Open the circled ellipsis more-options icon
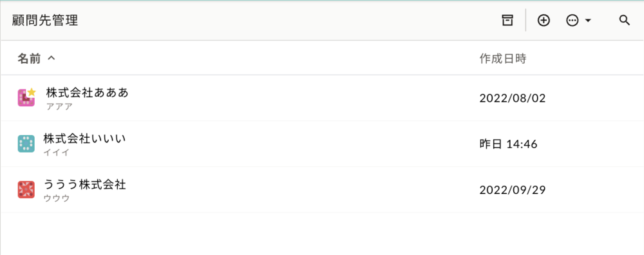The width and height of the screenshot is (644, 255). [x=572, y=20]
